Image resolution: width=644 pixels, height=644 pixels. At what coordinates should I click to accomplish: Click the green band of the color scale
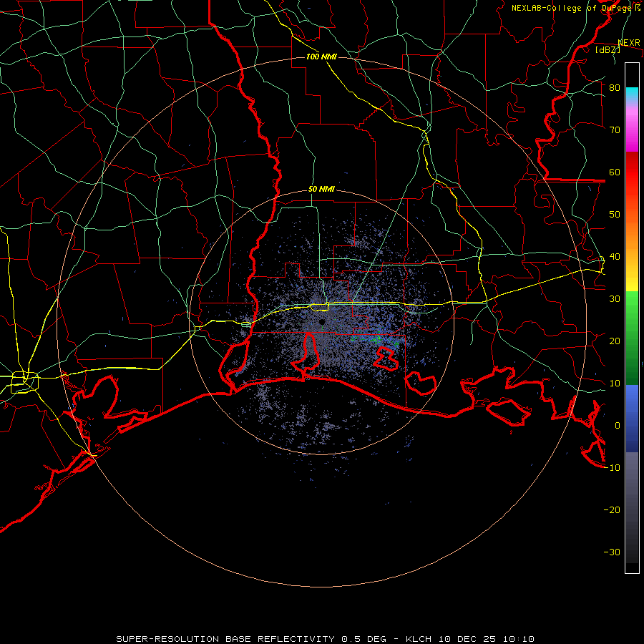pyautogui.click(x=632, y=338)
